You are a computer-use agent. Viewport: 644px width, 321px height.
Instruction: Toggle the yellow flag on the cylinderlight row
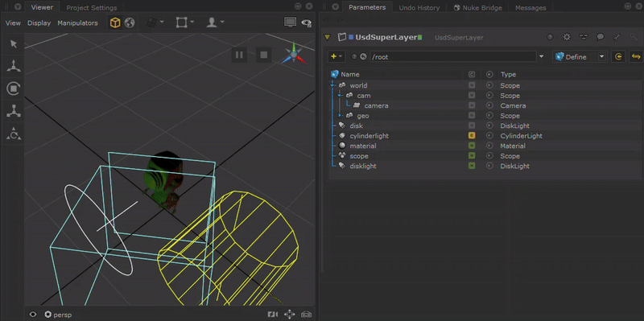472,135
